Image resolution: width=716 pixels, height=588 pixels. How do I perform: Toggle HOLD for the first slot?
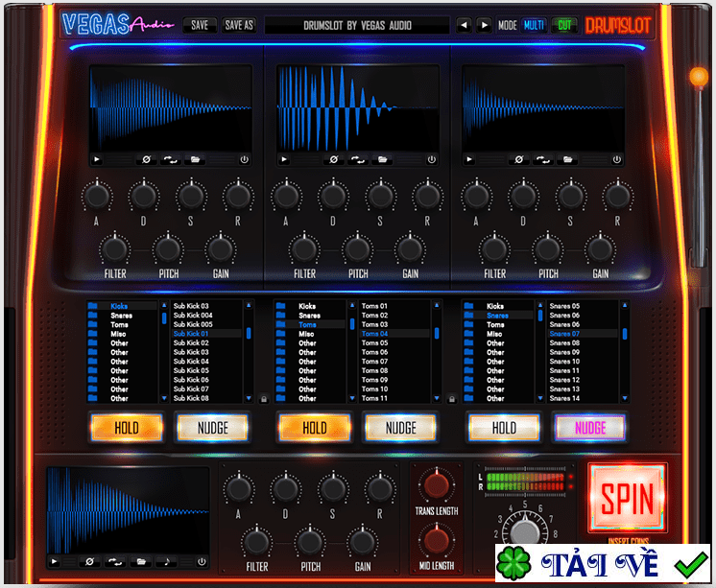coord(127,428)
